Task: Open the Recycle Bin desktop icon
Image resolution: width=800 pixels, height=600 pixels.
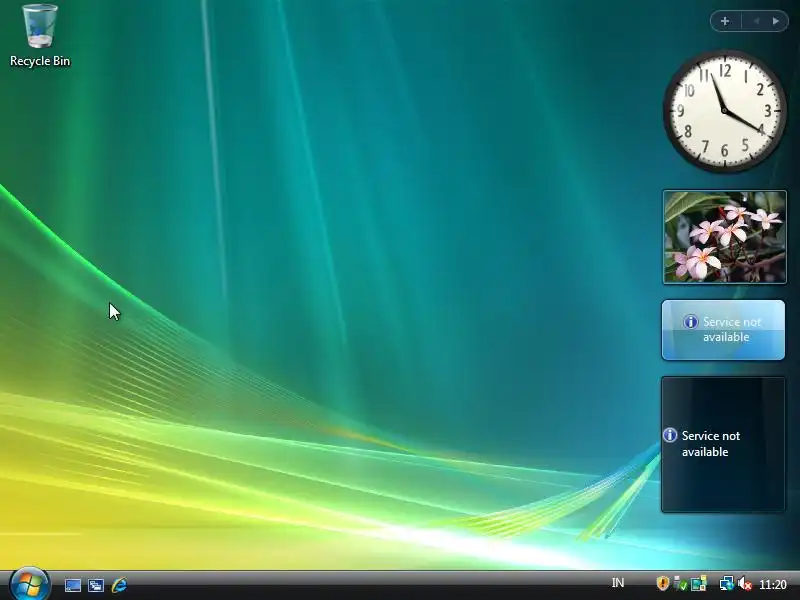Action: coord(40,36)
